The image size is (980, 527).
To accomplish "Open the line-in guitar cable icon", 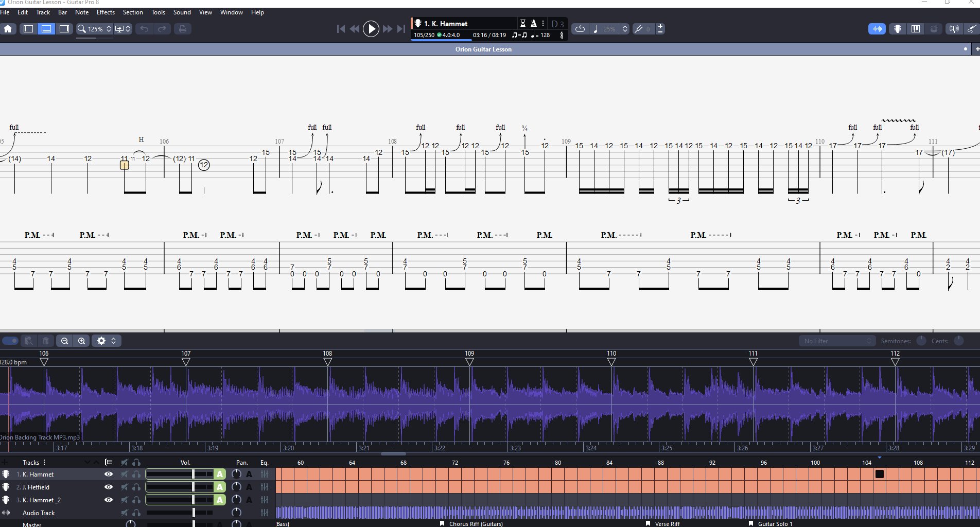I will (x=971, y=29).
